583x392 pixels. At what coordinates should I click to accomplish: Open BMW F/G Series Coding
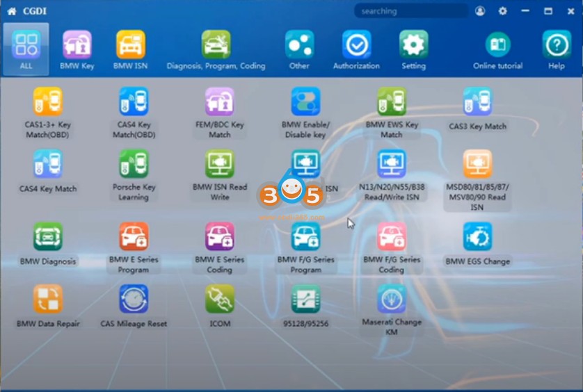[392, 248]
